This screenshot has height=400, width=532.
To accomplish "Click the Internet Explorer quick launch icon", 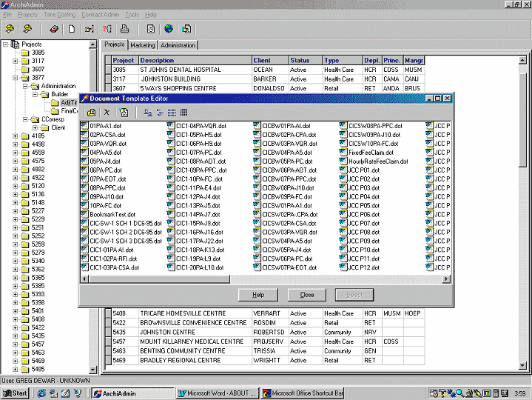I will (x=41, y=393).
